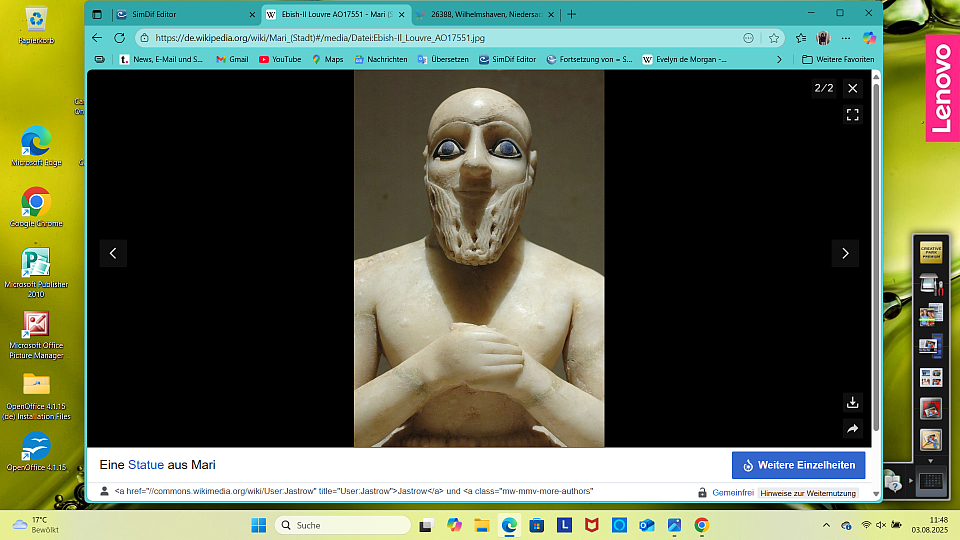
Task: Click the taskbar Suche search box
Action: (x=343, y=525)
